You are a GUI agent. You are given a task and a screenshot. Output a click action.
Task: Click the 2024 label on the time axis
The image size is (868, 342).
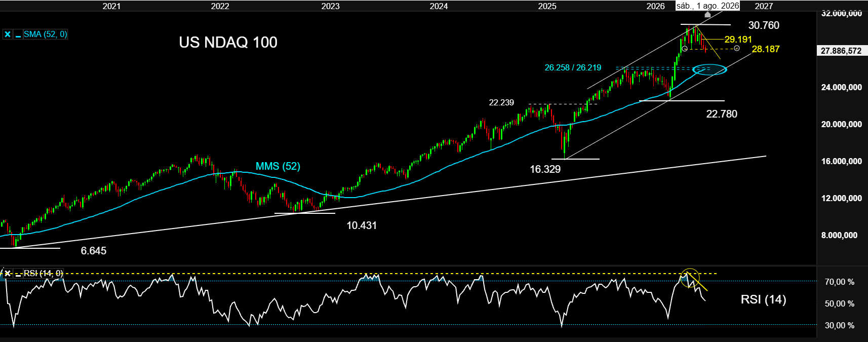[439, 6]
